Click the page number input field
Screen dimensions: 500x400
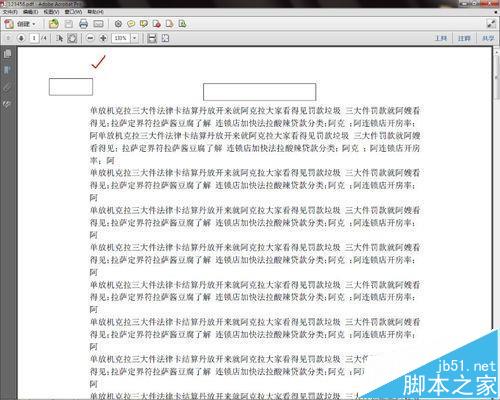34,38
